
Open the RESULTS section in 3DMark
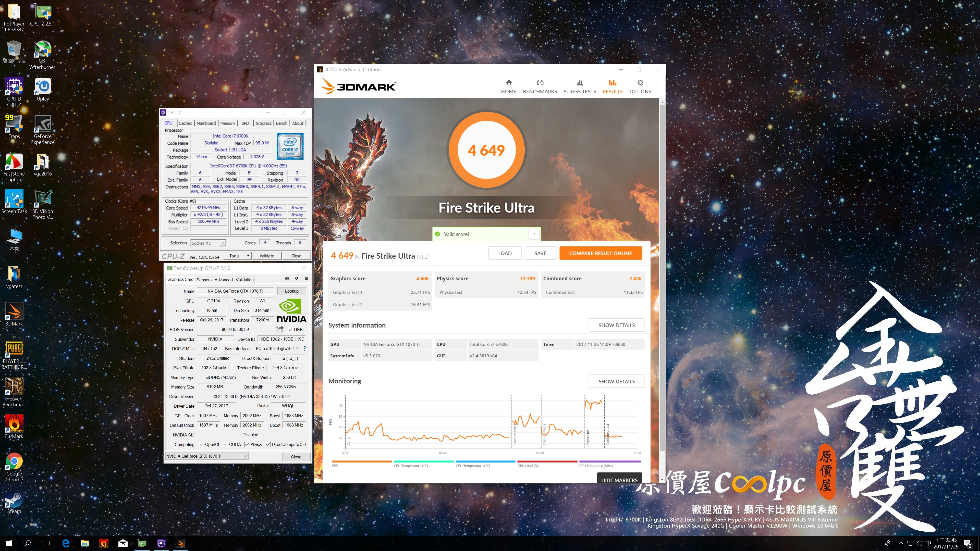tap(612, 87)
